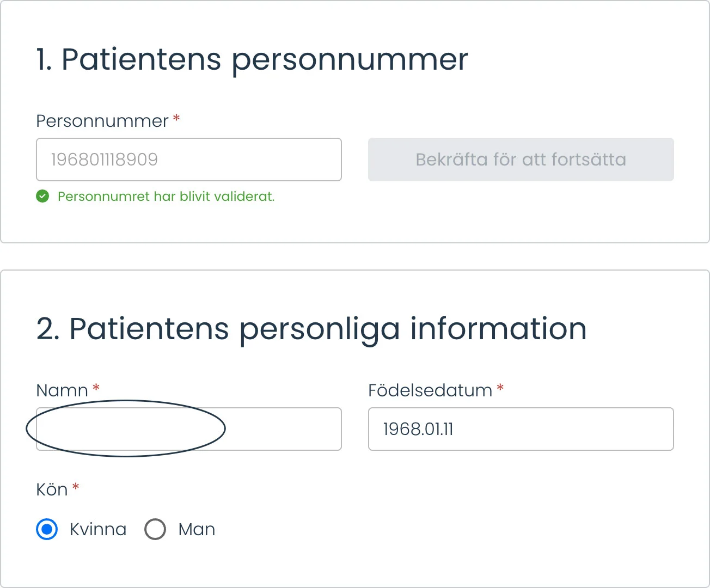Screen dimensions: 710x588
Task: Click the red asterisk beside Födelsedatum
Action: (500, 388)
